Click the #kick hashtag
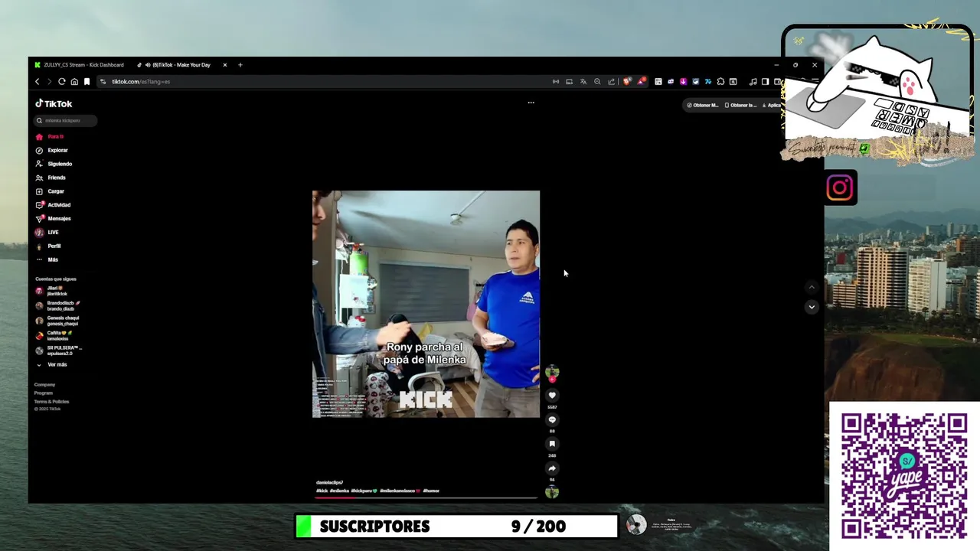The height and width of the screenshot is (551, 980). coord(322,491)
